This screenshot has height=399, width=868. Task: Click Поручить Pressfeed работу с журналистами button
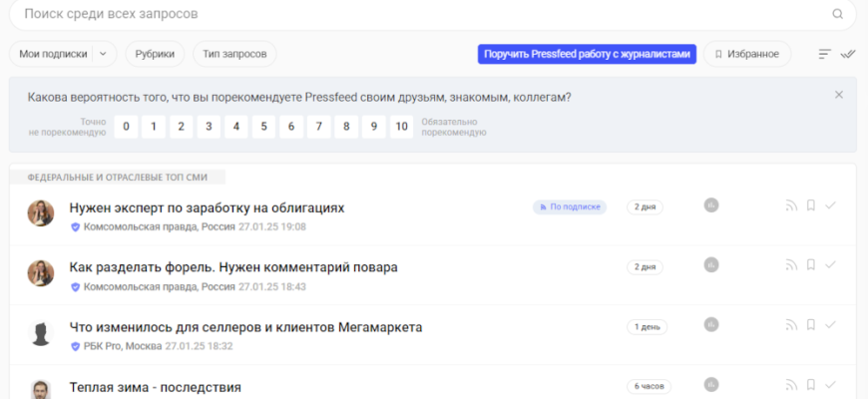[x=587, y=54]
